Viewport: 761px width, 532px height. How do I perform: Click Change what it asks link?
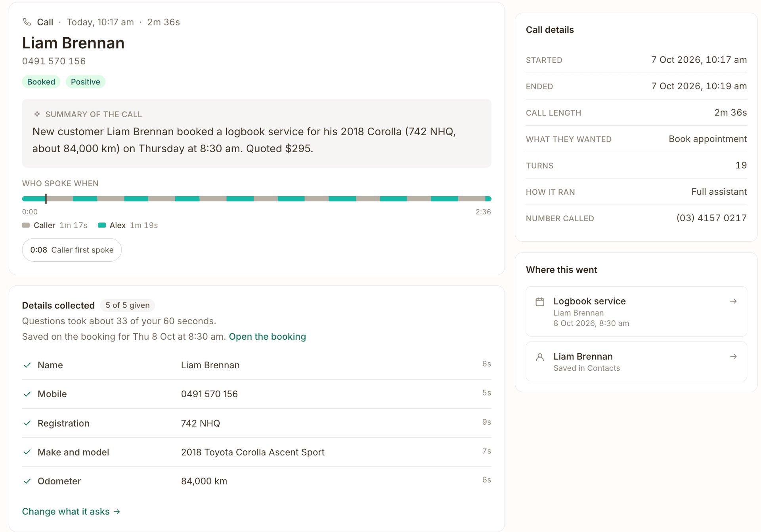[71, 511]
